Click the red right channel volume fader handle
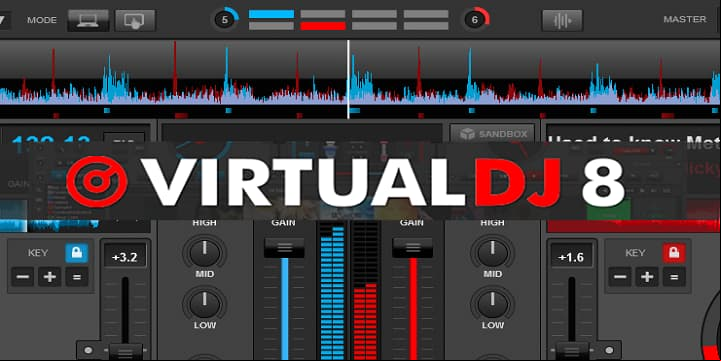Screen dimensions: 721x361 [x=412, y=248]
